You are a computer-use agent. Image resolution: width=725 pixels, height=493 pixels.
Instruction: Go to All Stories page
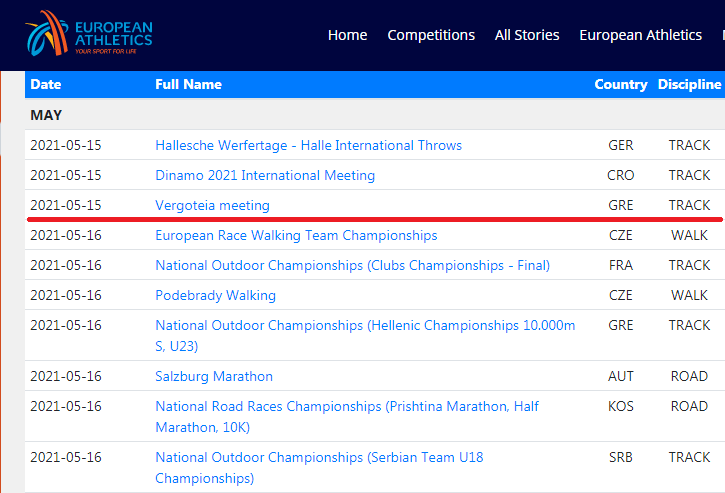[x=527, y=35]
